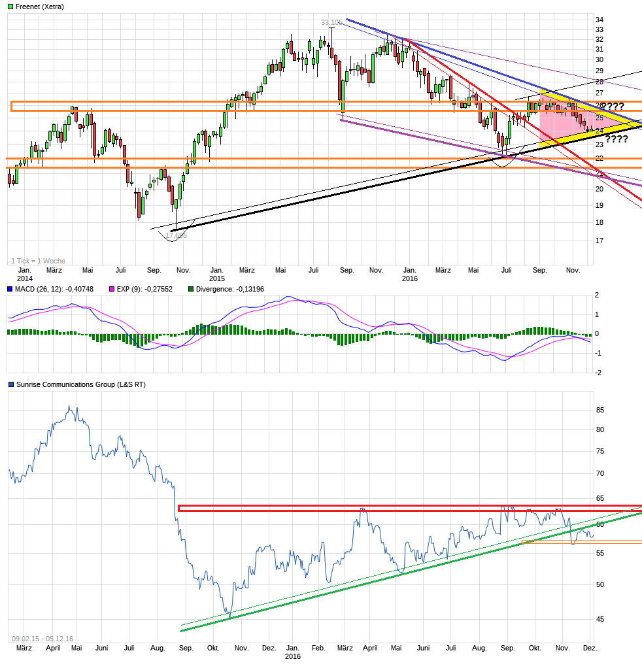Screen dimensions: 642x672
Task: Click the blue MACD legend square
Action: pyautogui.click(x=10, y=290)
